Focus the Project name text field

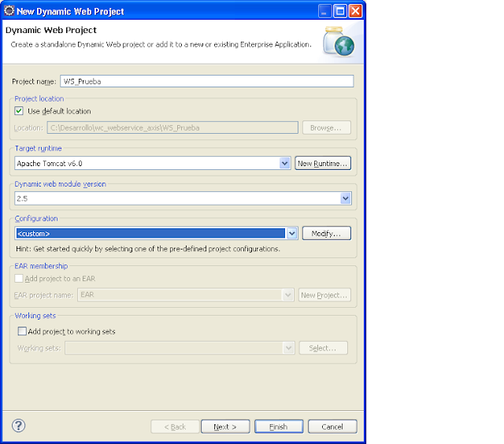pos(206,81)
